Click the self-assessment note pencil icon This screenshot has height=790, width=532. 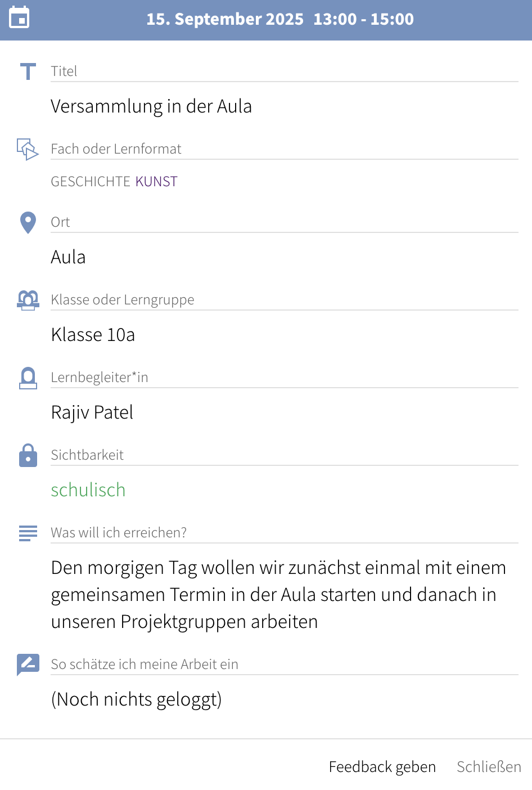(28, 665)
